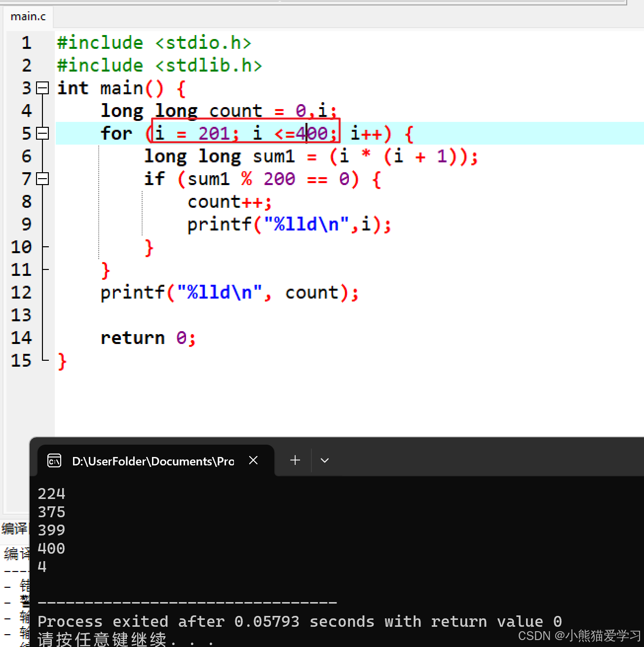The width and height of the screenshot is (644, 647).
Task: Click the 'count++;' statement
Action: [230, 202]
